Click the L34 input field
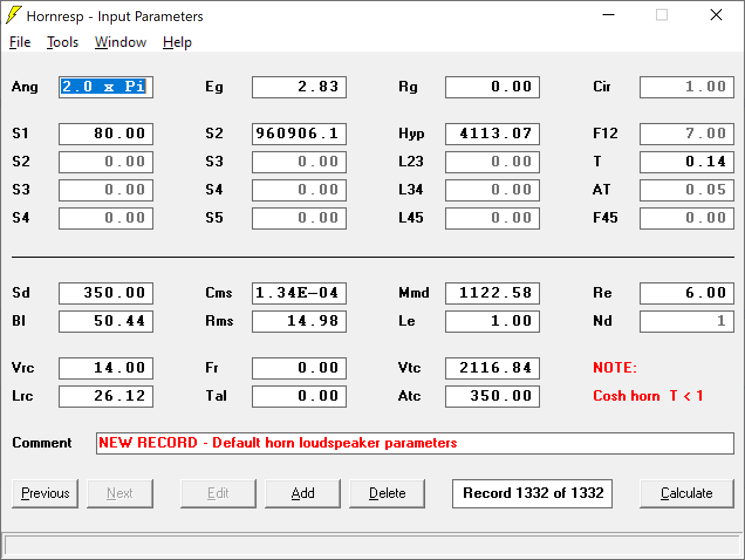Screen dimensions: 745x560 [493, 190]
